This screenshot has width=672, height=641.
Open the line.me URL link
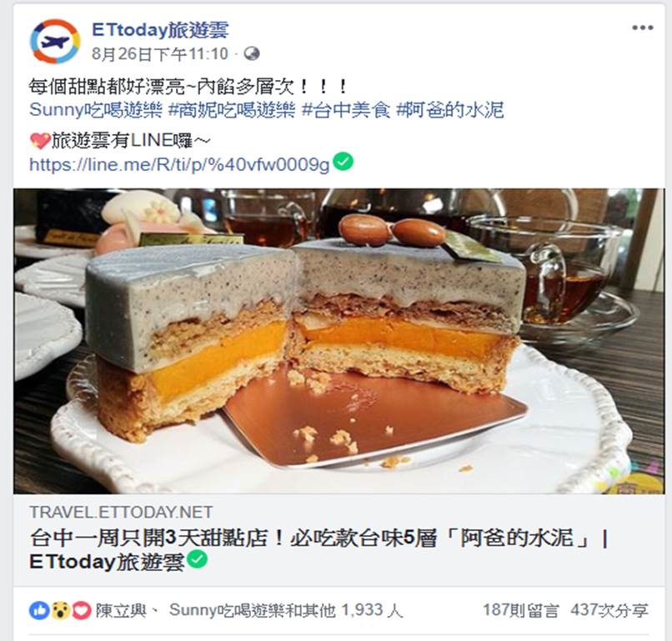point(179,164)
